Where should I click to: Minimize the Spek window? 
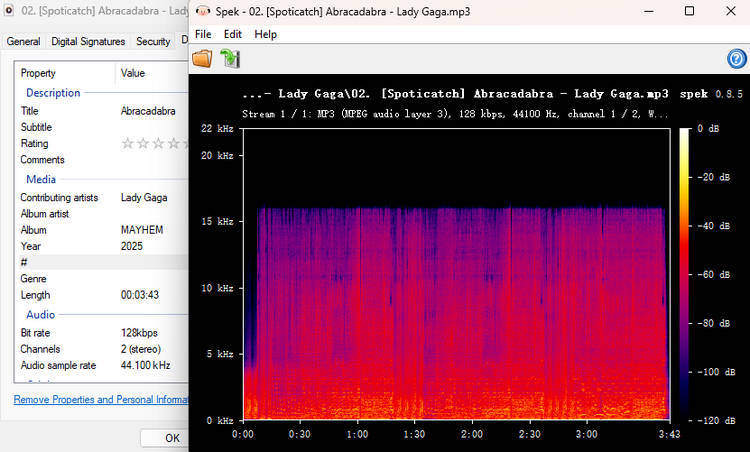[649, 11]
